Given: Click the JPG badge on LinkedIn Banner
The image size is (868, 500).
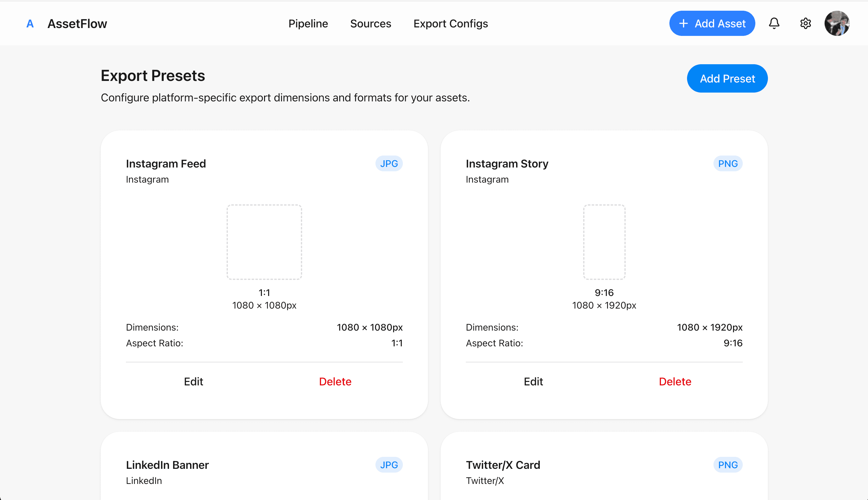Looking at the screenshot, I should coord(389,465).
